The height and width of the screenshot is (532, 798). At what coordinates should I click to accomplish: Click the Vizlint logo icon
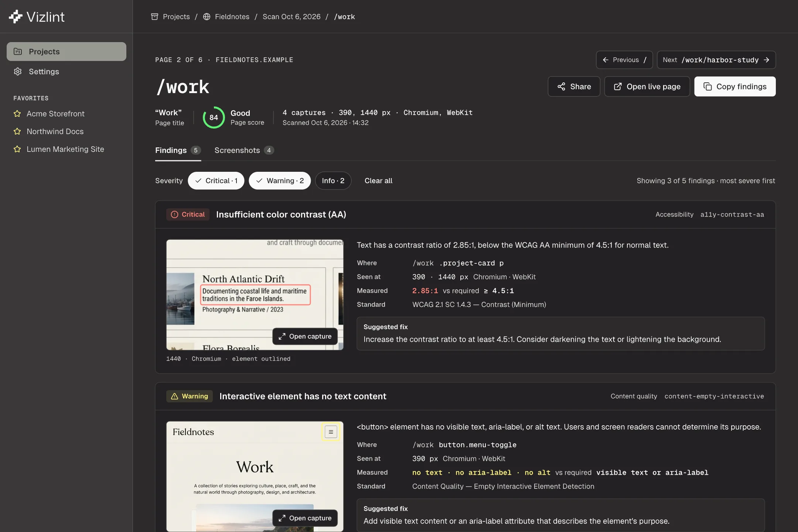point(16,17)
